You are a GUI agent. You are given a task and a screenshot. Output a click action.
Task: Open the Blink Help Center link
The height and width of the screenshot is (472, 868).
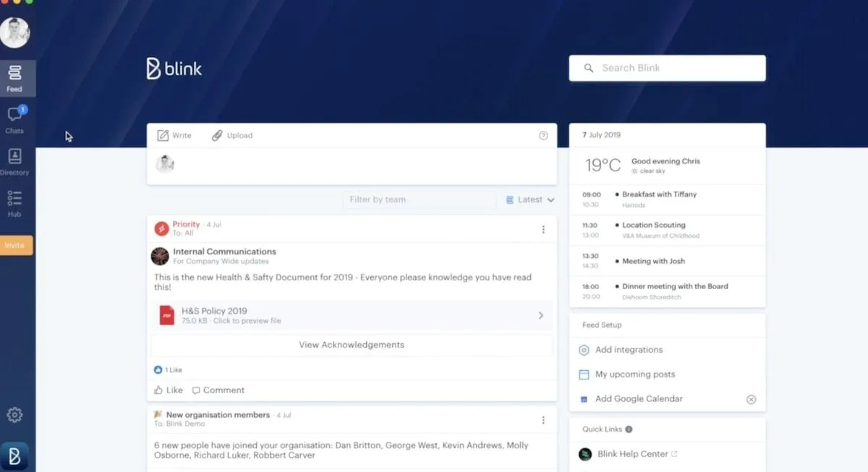click(x=632, y=454)
